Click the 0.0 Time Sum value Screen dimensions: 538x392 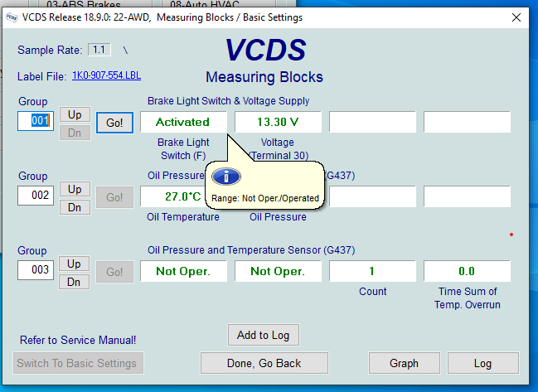coord(467,271)
